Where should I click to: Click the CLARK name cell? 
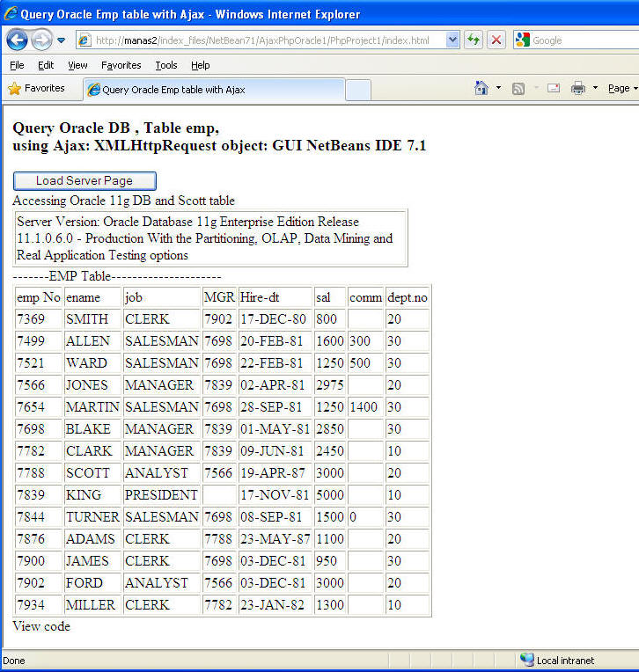(92, 451)
